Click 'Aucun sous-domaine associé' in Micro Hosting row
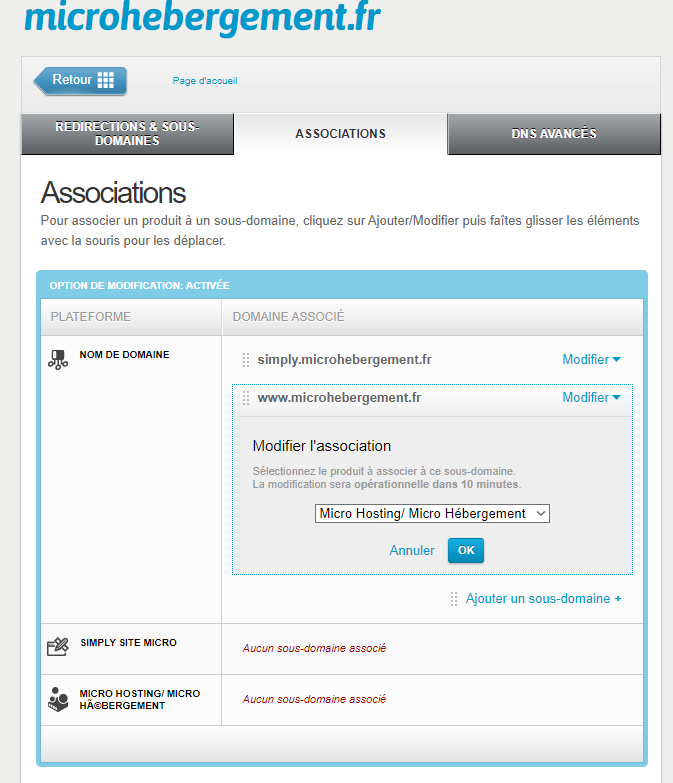The height and width of the screenshot is (783, 673). pos(315,699)
